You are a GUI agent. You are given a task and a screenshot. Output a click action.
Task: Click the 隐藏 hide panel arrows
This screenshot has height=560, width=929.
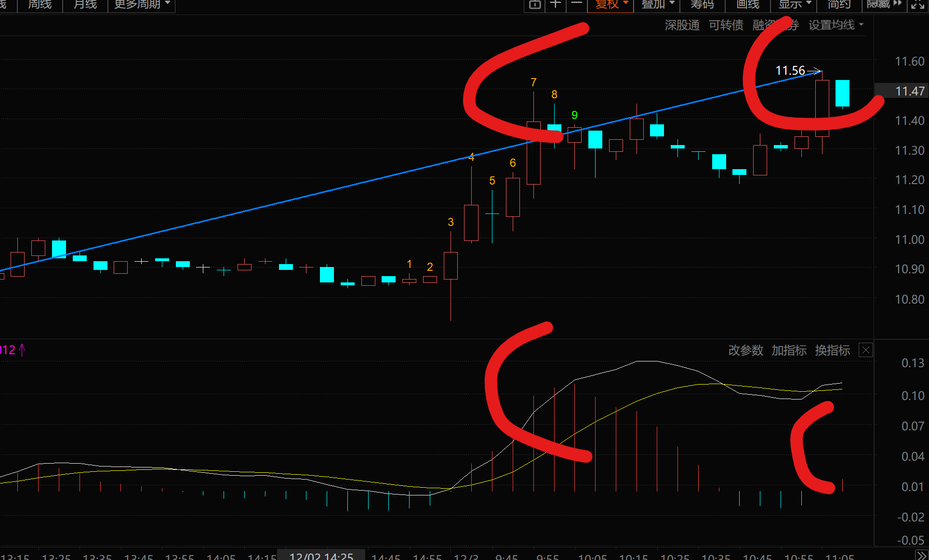click(884, 4)
